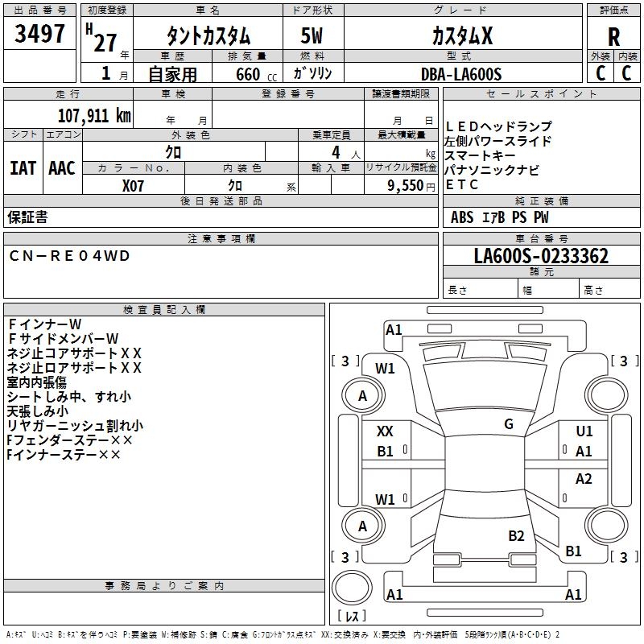Click the U1 dent mark on diagram

[584, 431]
